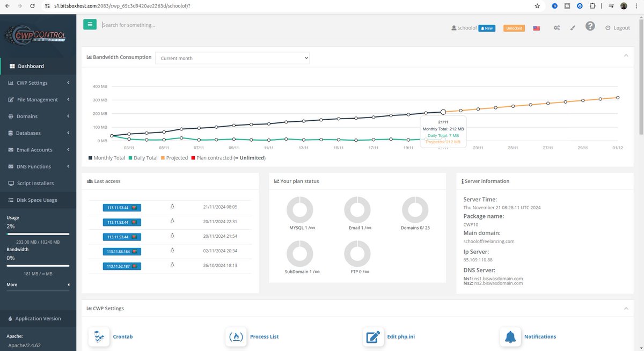The image size is (644, 351).
Task: Toggle the Daily Total legend series
Action: (x=142, y=158)
